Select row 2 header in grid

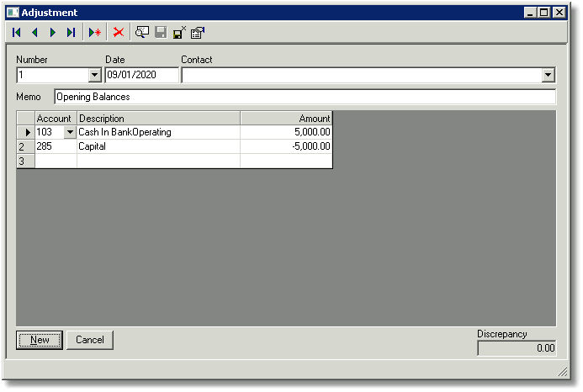click(25, 146)
